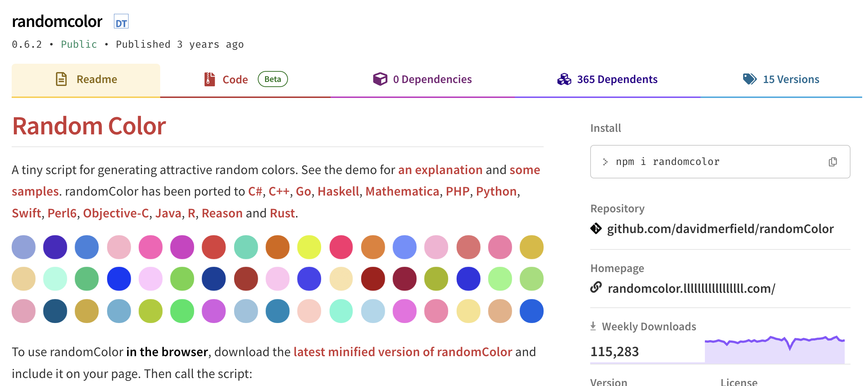Click the navy blue dot in middle row
This screenshot has height=386, width=868.
tap(214, 279)
